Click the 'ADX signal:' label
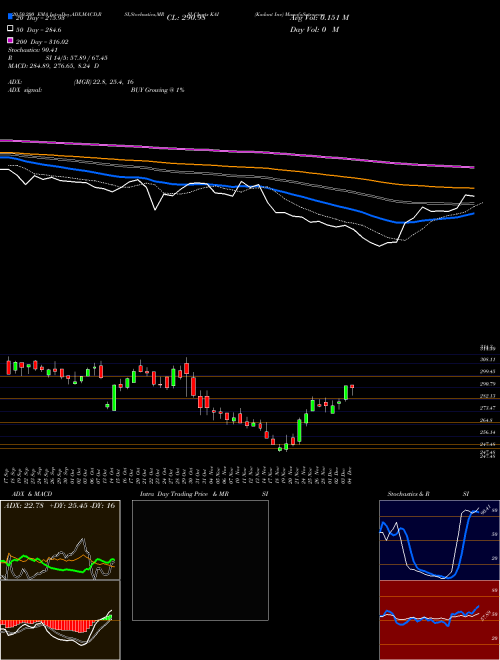 tap(25, 90)
